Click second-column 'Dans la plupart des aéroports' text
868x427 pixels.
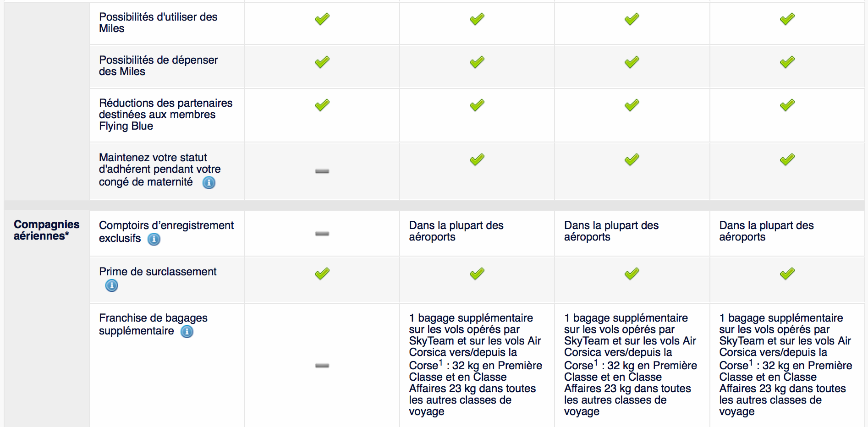point(456,231)
